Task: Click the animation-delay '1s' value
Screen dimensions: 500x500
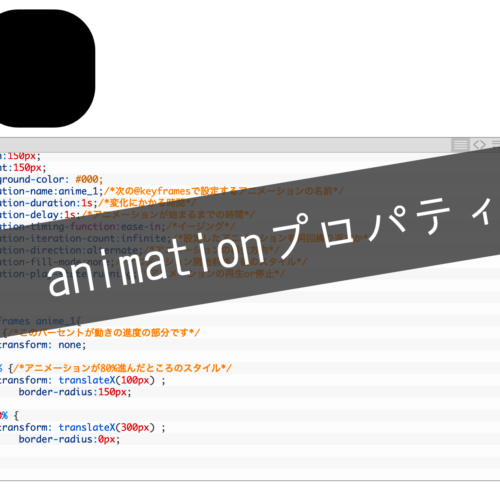Action: coord(69,215)
